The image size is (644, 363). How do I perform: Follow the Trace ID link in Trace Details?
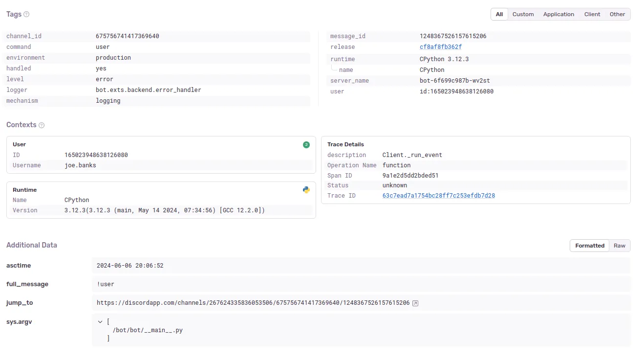pos(438,196)
